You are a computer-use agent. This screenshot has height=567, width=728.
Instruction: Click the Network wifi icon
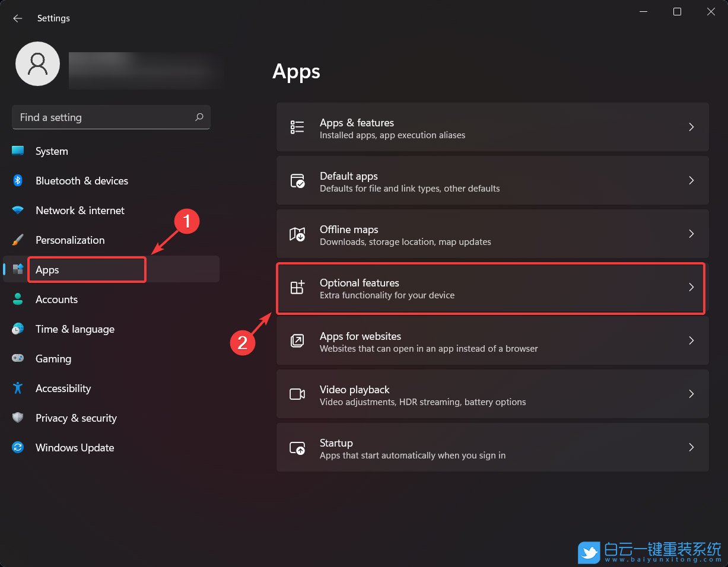coord(18,211)
